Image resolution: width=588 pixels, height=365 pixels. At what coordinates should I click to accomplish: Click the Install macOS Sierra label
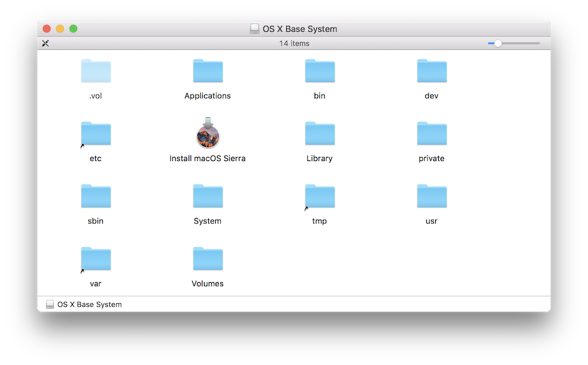208,159
